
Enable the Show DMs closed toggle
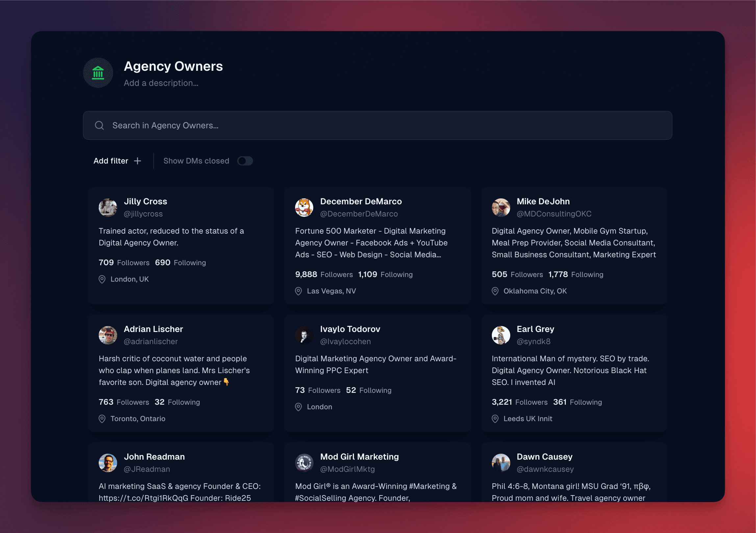[245, 161]
